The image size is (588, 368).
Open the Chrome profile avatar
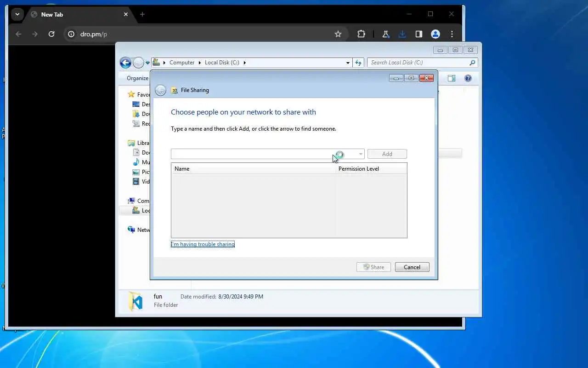435,34
